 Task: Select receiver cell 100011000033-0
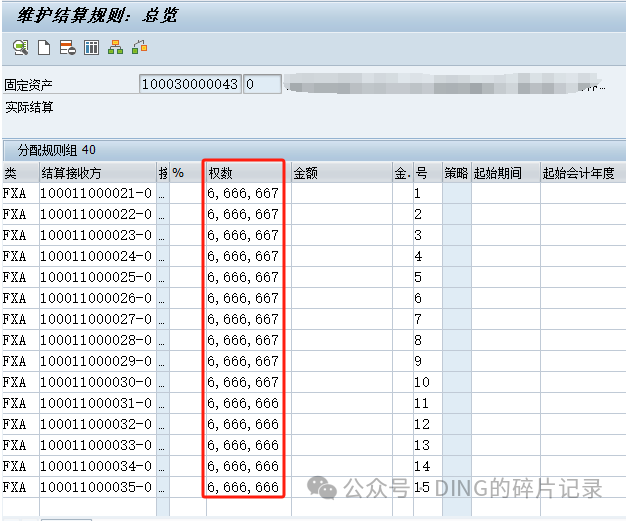tap(97, 445)
